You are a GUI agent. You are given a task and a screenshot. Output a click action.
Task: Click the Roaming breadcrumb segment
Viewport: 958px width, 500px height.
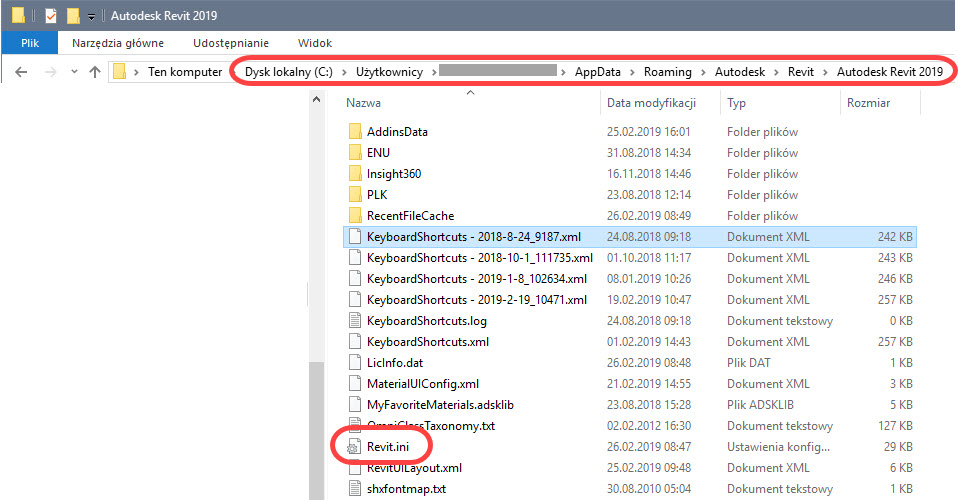[x=667, y=72]
